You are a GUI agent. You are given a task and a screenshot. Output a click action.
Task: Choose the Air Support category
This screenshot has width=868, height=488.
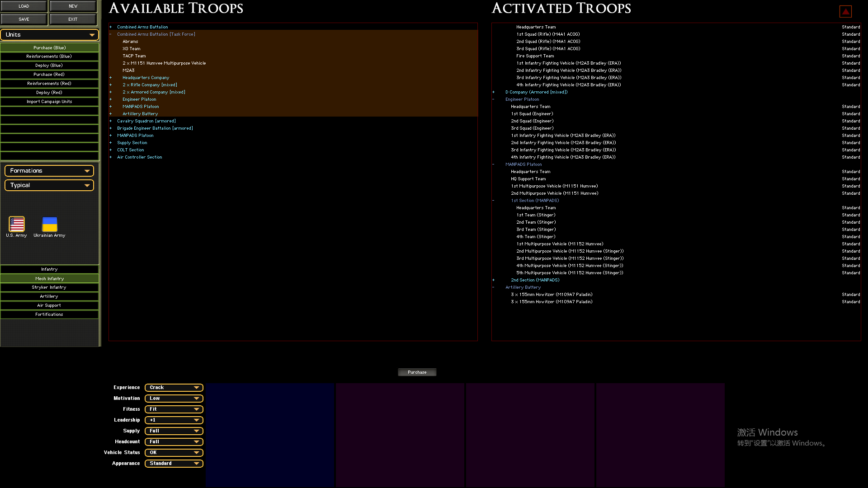tap(49, 305)
